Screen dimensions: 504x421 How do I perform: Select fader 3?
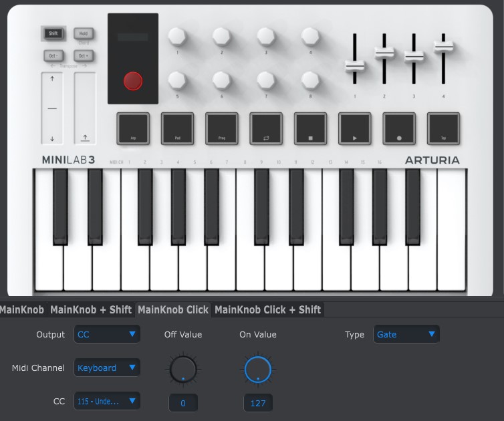point(414,57)
